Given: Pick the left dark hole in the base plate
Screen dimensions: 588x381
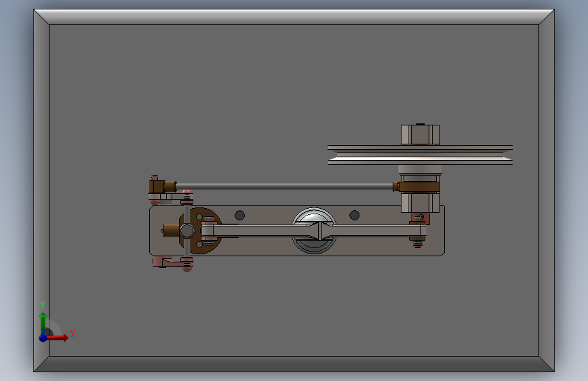Looking at the screenshot, I should click(239, 216).
